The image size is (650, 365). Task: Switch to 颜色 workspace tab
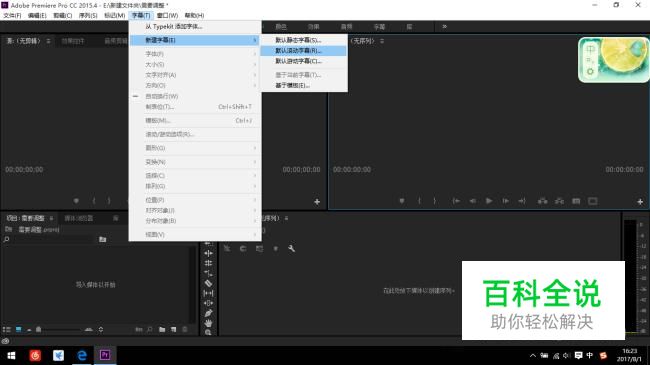(281, 27)
